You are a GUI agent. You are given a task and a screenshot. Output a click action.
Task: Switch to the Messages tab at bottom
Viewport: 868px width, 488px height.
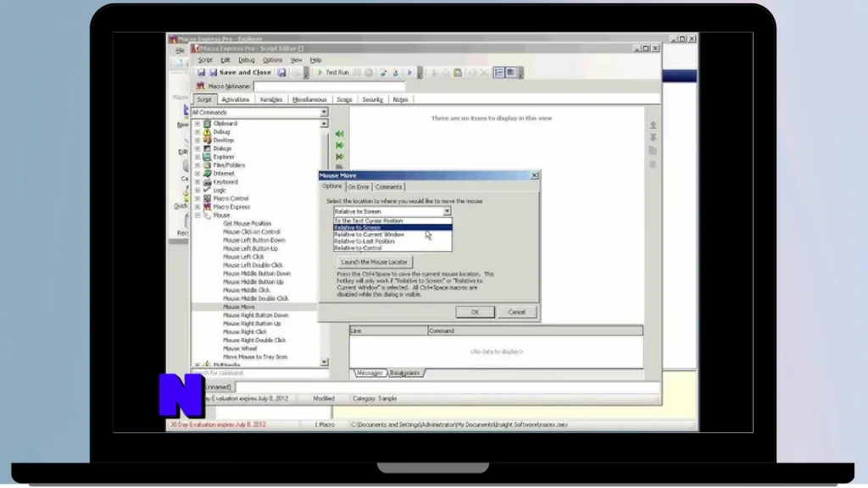pyautogui.click(x=370, y=374)
